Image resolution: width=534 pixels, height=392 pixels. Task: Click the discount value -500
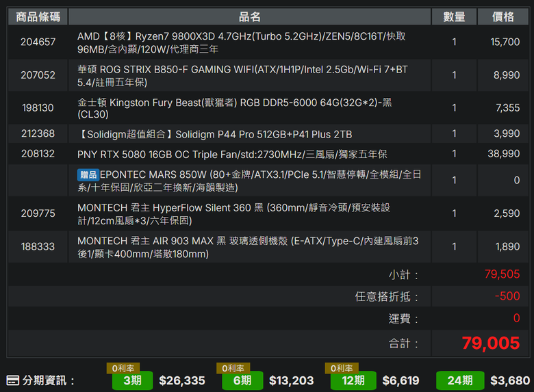(507, 296)
